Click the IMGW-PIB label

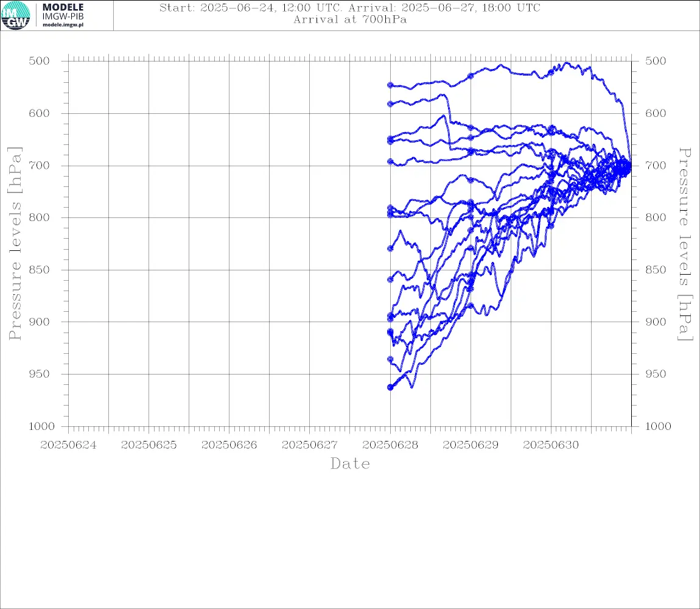click(63, 16)
